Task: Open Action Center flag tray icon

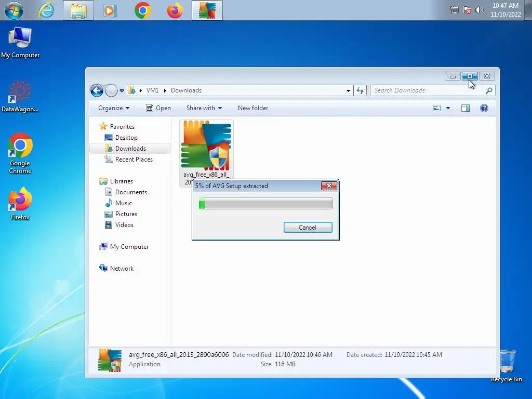Action: [x=467, y=10]
